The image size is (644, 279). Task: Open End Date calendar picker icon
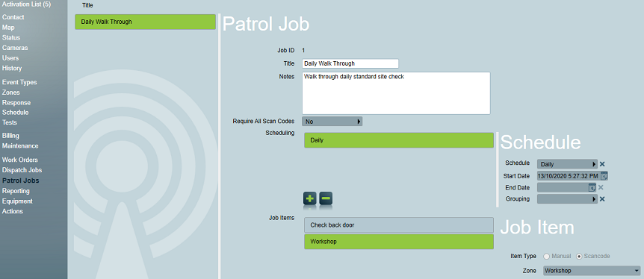coord(592,187)
